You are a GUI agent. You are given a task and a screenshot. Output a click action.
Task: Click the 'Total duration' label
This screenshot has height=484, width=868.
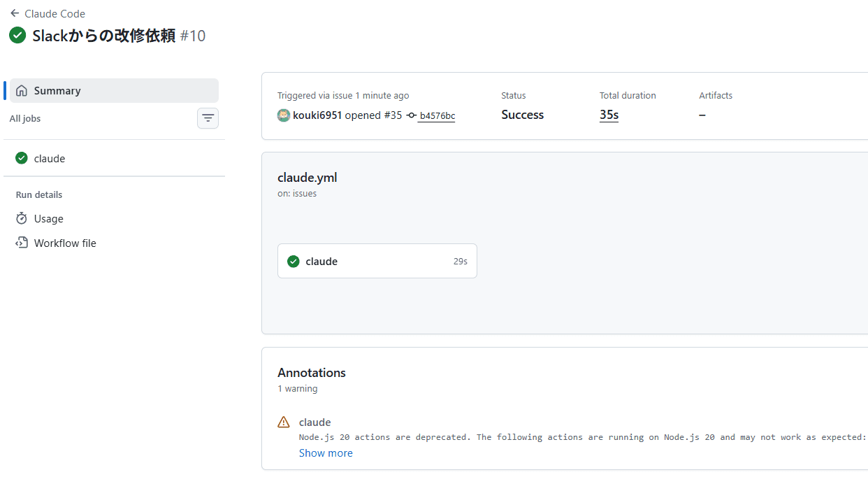click(x=628, y=95)
